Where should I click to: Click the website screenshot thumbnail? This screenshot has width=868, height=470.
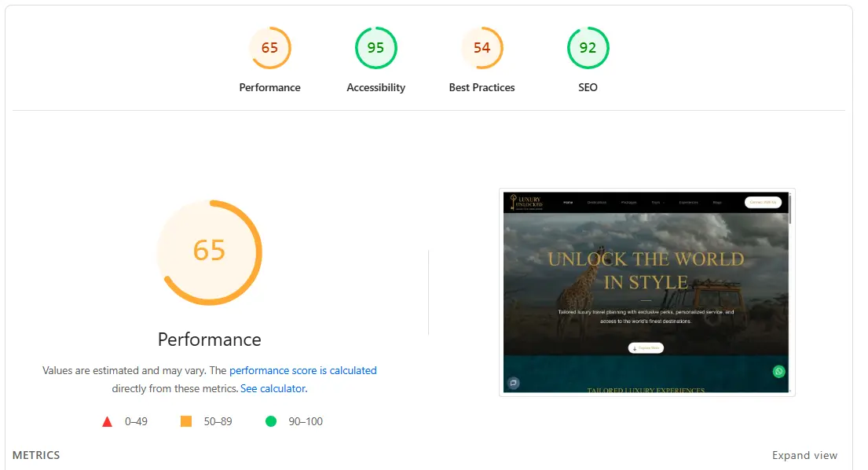pos(646,292)
